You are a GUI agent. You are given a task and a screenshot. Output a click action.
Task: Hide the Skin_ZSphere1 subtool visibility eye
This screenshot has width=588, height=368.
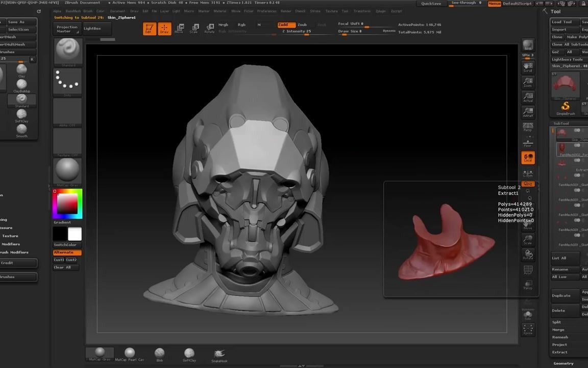click(576, 130)
